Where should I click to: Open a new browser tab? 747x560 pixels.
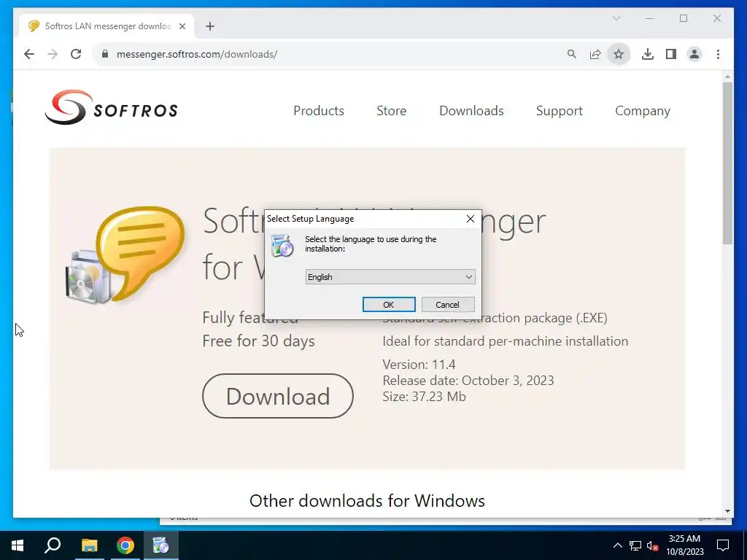210,26
